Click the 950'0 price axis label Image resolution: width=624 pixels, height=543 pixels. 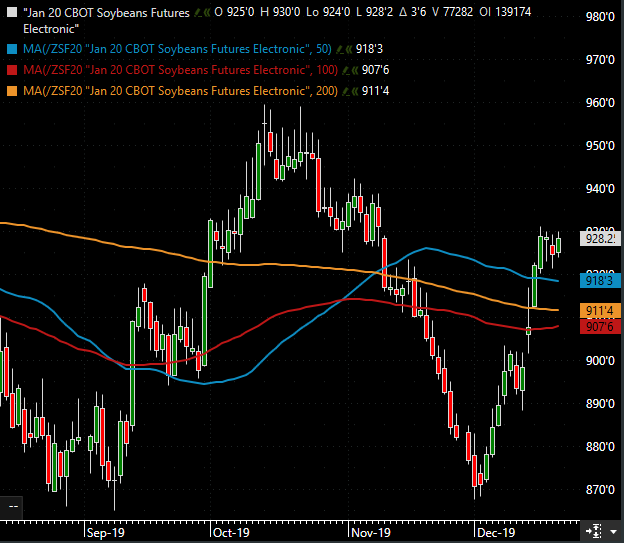pos(601,146)
